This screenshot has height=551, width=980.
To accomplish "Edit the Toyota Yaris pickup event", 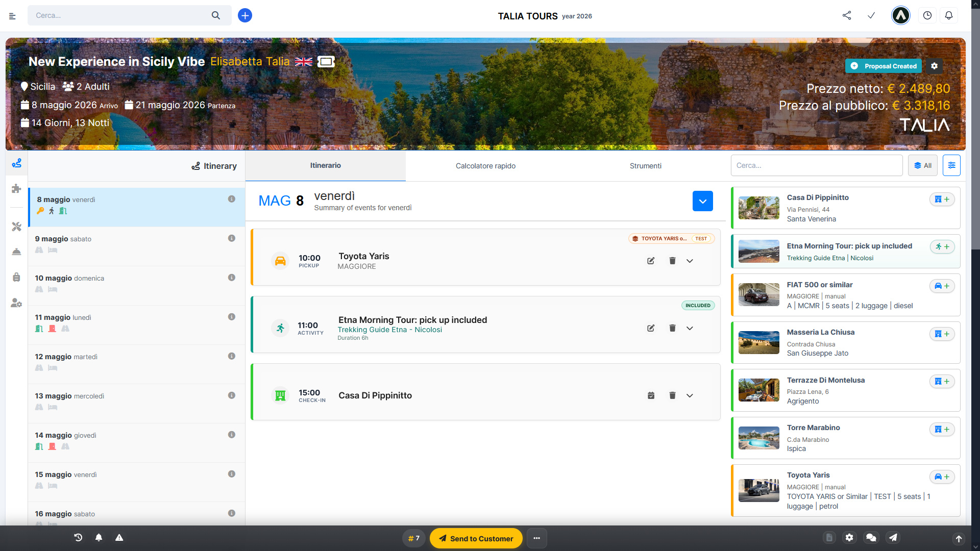I will coord(651,261).
